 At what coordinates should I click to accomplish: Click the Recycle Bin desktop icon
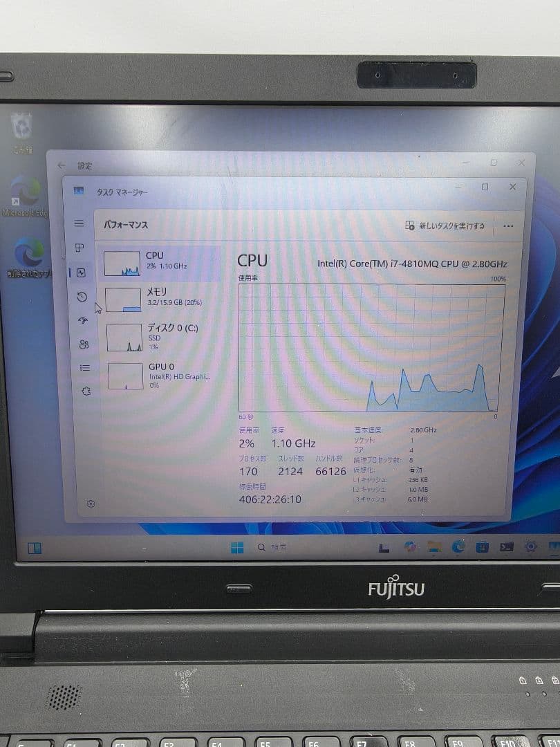click(22, 132)
